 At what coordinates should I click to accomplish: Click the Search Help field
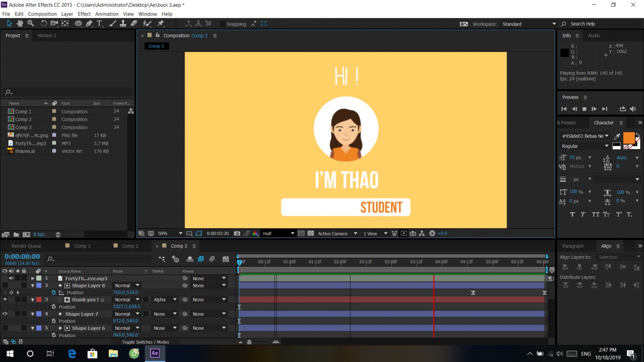pos(601,24)
